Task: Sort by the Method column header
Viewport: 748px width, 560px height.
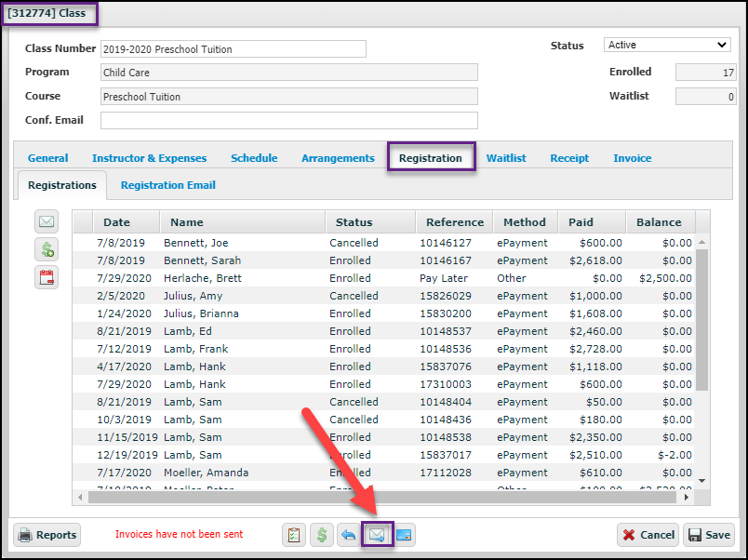Action: (x=526, y=221)
